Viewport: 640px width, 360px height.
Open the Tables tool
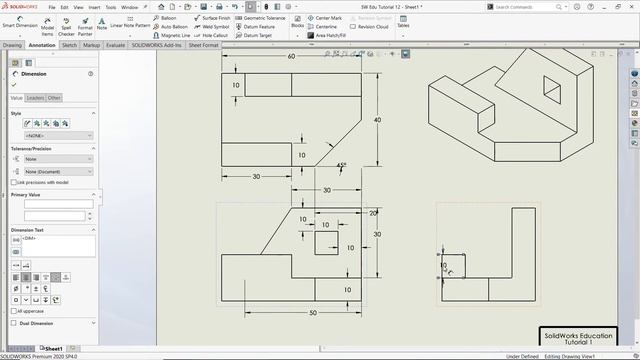point(403,22)
